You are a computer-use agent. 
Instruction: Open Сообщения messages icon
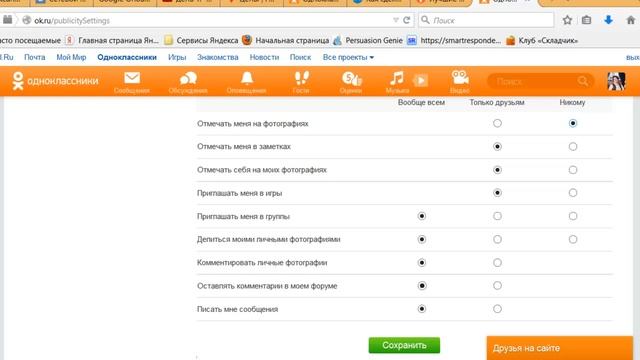coord(132,82)
